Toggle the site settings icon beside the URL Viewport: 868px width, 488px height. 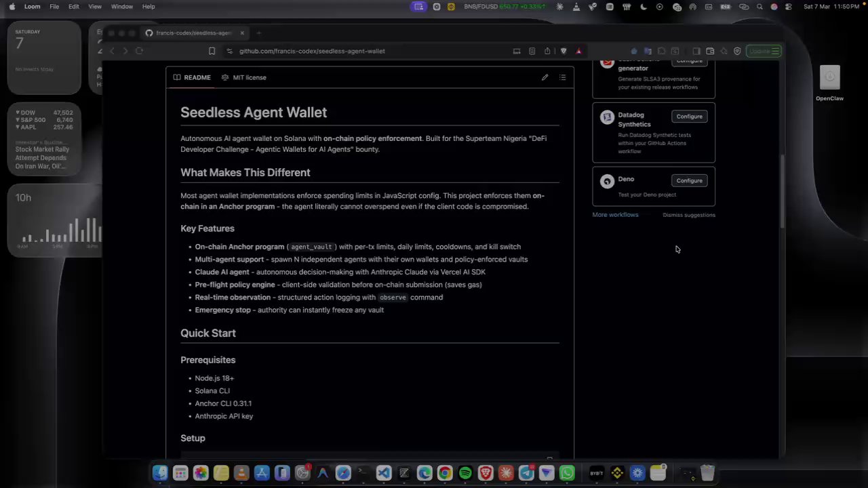click(x=229, y=51)
